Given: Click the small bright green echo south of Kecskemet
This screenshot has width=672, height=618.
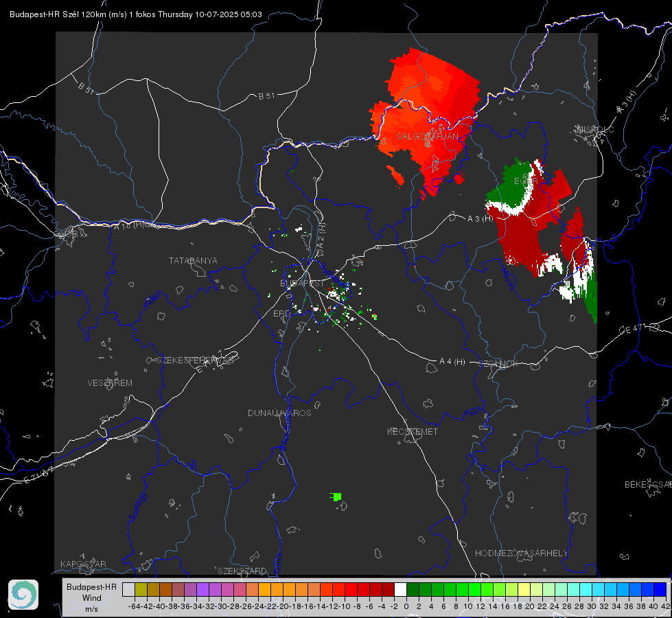Looking at the screenshot, I should point(336,497).
